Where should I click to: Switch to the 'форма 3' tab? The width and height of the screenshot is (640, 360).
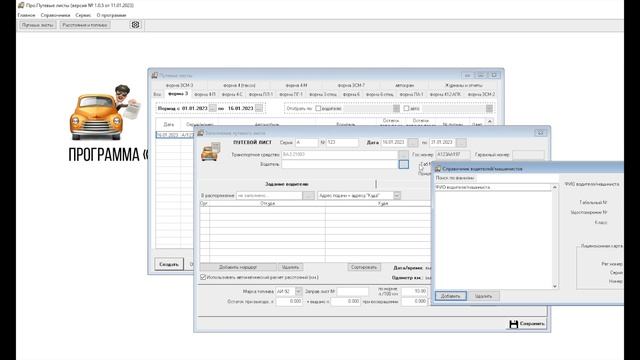(x=178, y=94)
